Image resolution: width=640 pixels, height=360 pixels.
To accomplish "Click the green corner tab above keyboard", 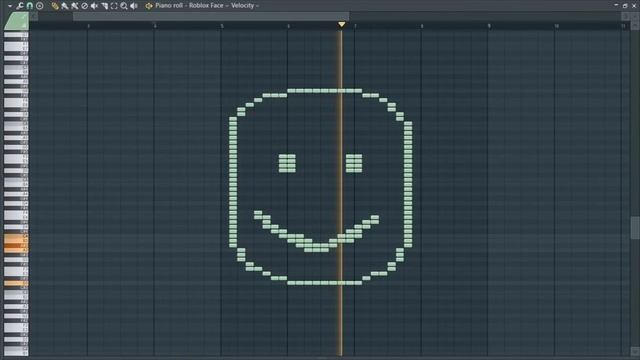I will [x=16, y=21].
